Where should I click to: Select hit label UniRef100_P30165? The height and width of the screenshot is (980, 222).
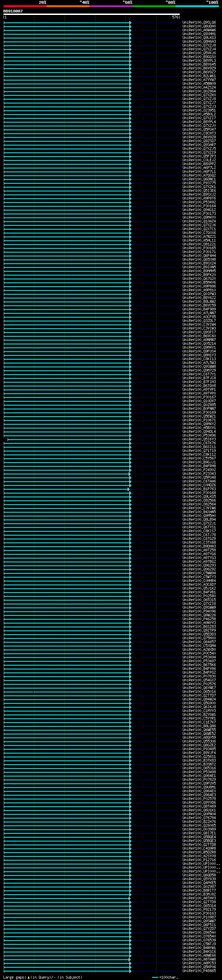click(199, 248)
